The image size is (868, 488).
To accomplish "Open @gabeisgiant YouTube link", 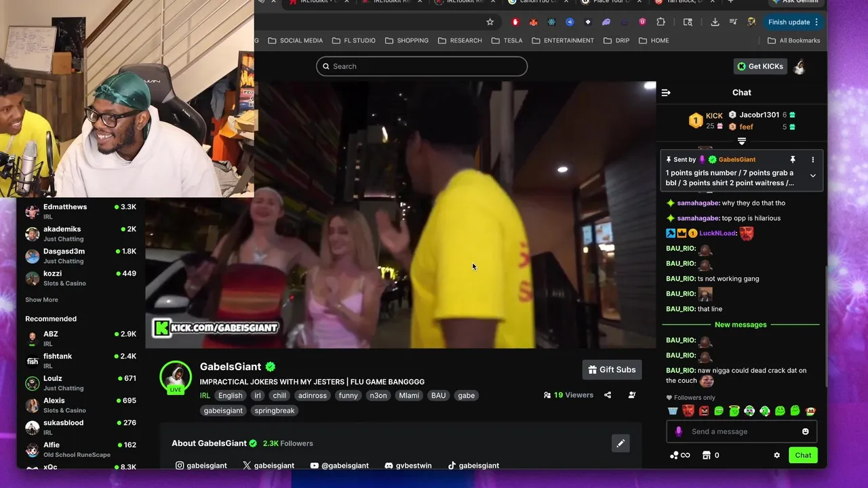I will pyautogui.click(x=339, y=466).
